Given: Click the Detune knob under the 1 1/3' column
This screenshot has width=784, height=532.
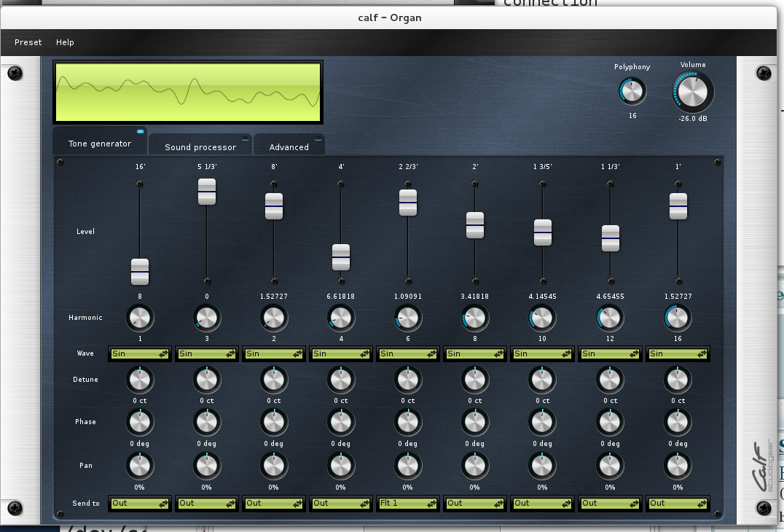Looking at the screenshot, I should click(x=610, y=380).
